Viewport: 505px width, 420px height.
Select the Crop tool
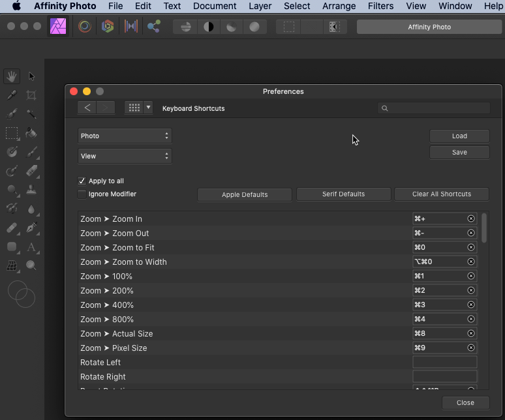pyautogui.click(x=31, y=95)
